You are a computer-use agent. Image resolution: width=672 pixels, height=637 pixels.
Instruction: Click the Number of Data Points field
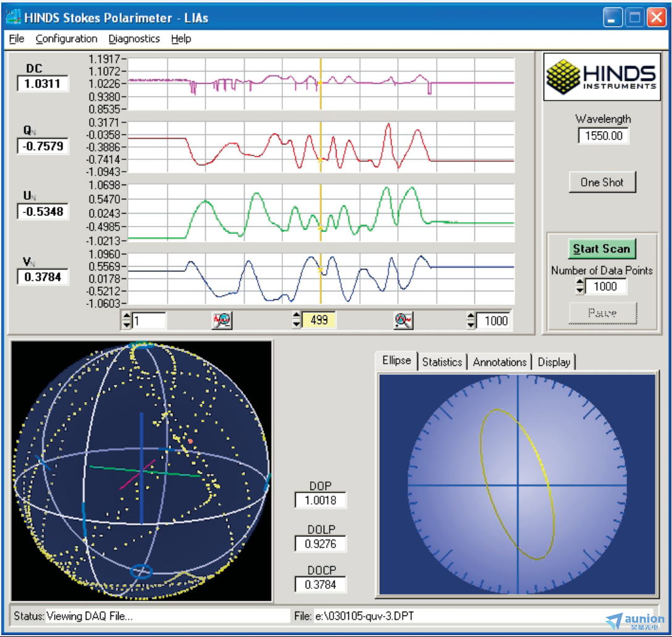coord(605,286)
